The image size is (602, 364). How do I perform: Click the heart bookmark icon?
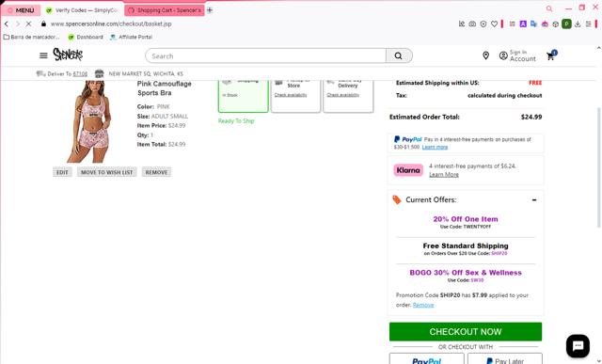494,24
